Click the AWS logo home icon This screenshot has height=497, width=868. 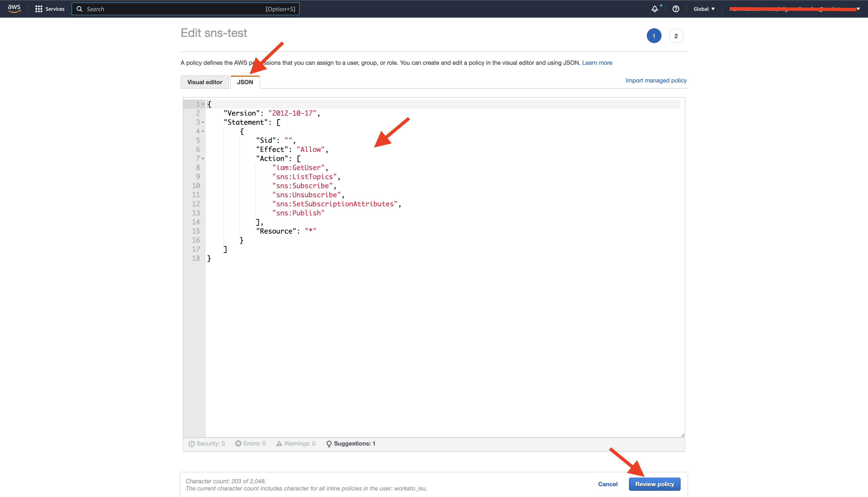click(x=14, y=8)
